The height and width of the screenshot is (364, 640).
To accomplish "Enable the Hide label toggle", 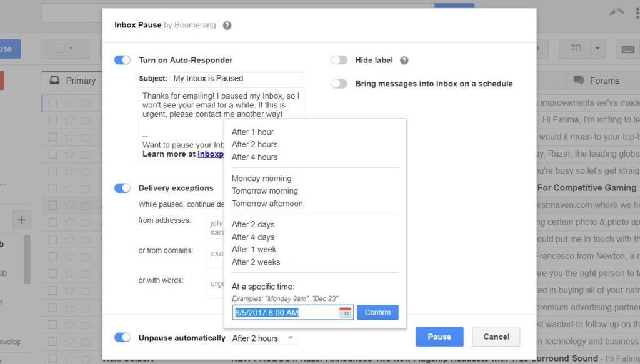I will [x=339, y=60].
